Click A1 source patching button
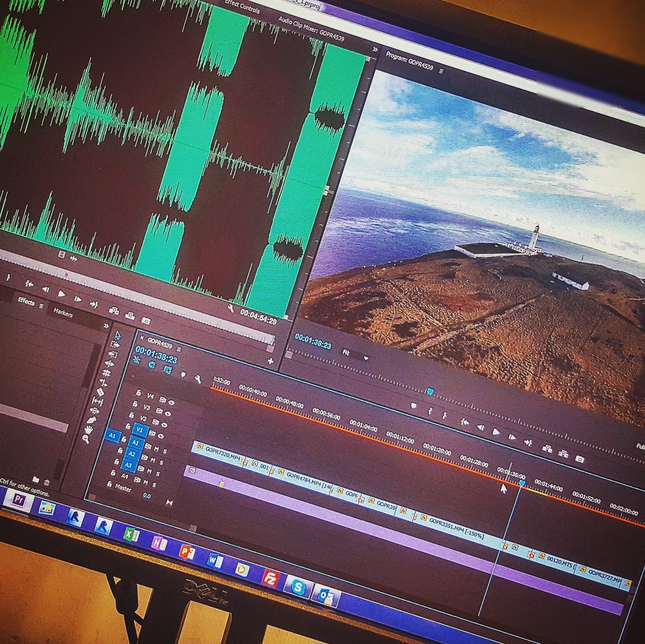 tap(113, 436)
